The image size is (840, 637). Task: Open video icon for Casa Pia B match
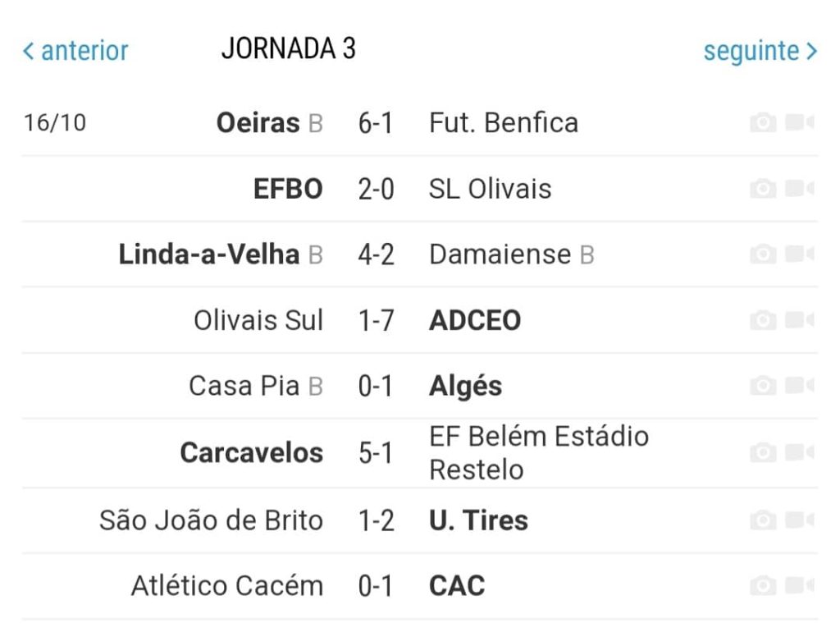(800, 386)
